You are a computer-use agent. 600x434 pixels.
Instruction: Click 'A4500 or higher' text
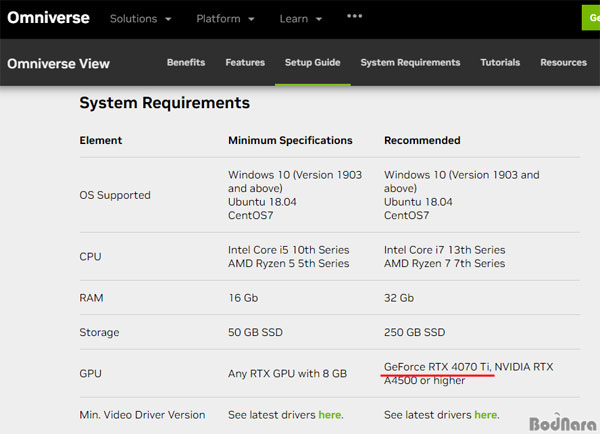click(425, 380)
